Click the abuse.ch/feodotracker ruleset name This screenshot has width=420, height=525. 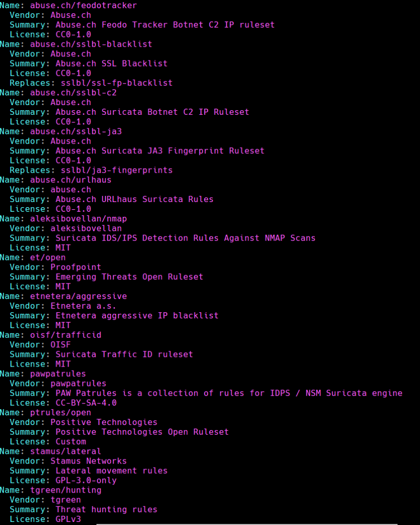coord(83,5)
